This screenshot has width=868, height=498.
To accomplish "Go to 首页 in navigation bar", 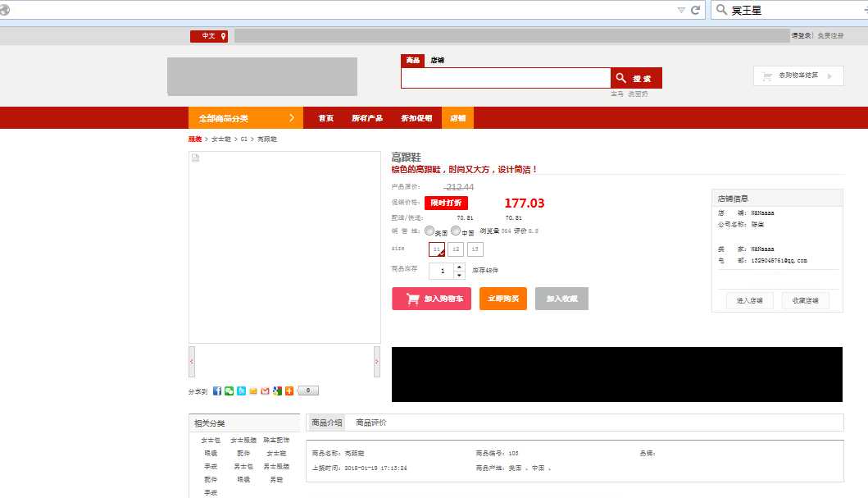I will pos(326,118).
